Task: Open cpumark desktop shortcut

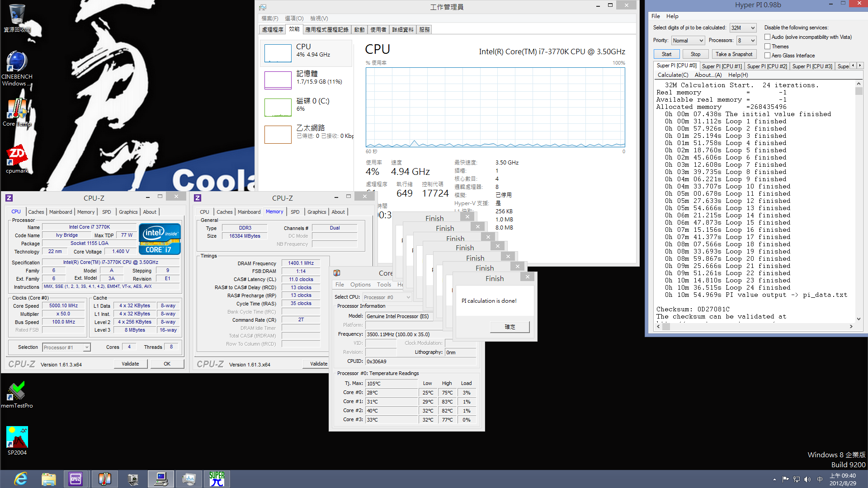Action: [17, 159]
